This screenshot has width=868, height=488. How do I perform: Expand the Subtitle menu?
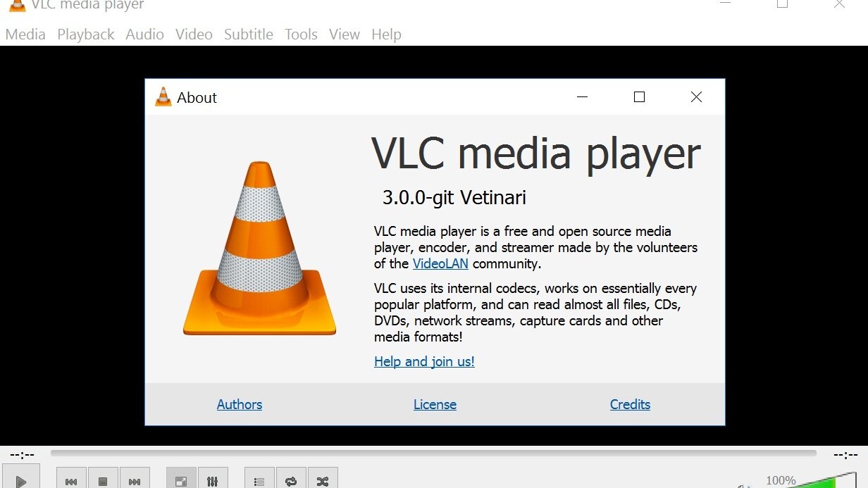click(249, 35)
